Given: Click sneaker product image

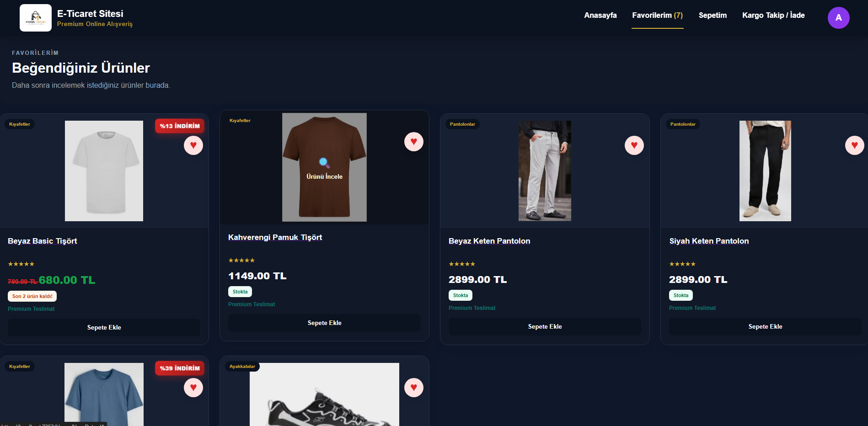Looking at the screenshot, I should [x=324, y=394].
